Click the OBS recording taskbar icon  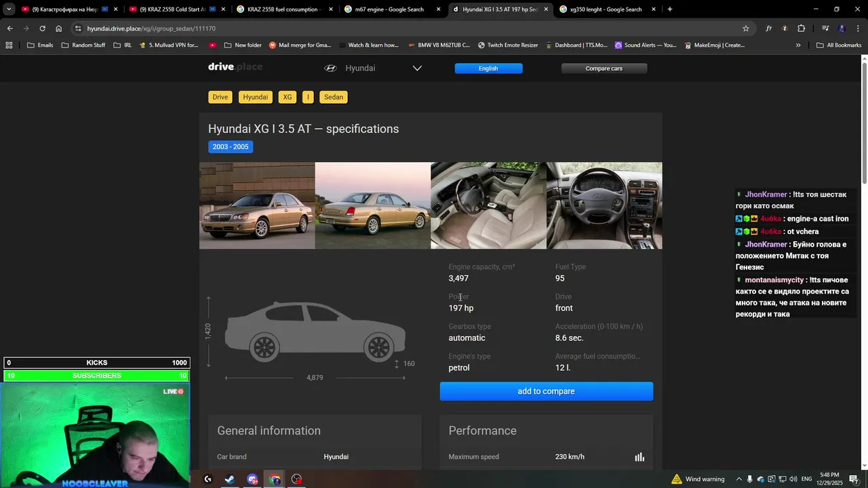tap(297, 479)
